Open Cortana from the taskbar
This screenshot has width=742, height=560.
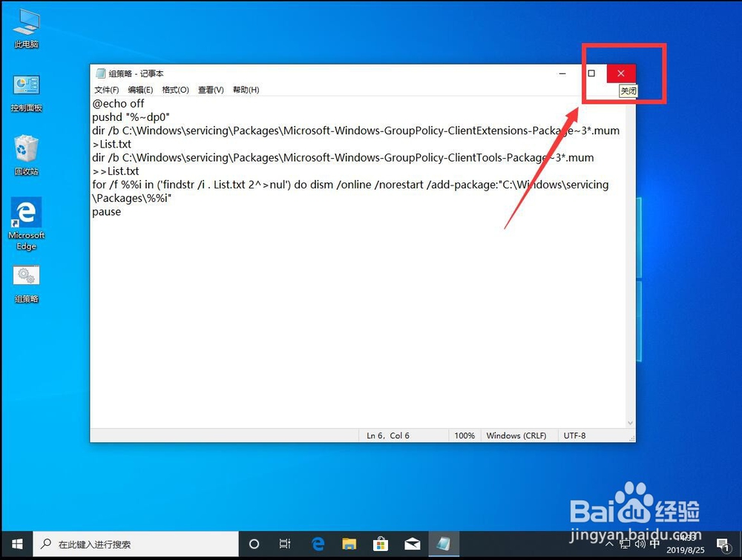click(x=254, y=544)
